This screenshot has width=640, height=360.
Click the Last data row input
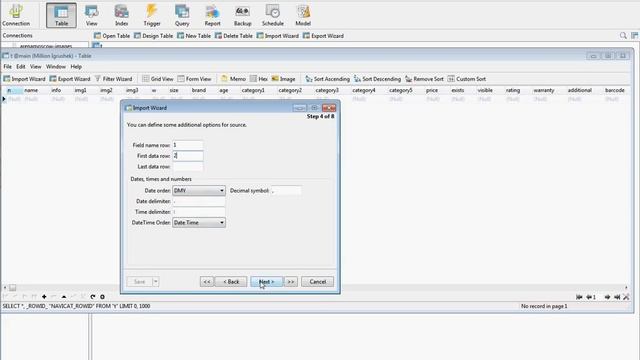[x=188, y=167]
